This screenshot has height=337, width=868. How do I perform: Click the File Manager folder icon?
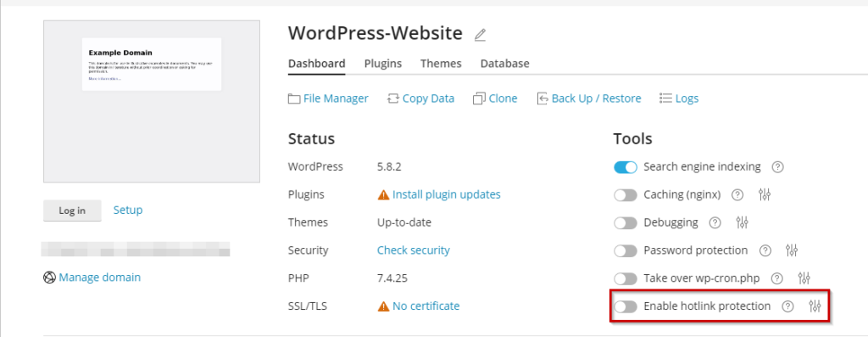294,98
